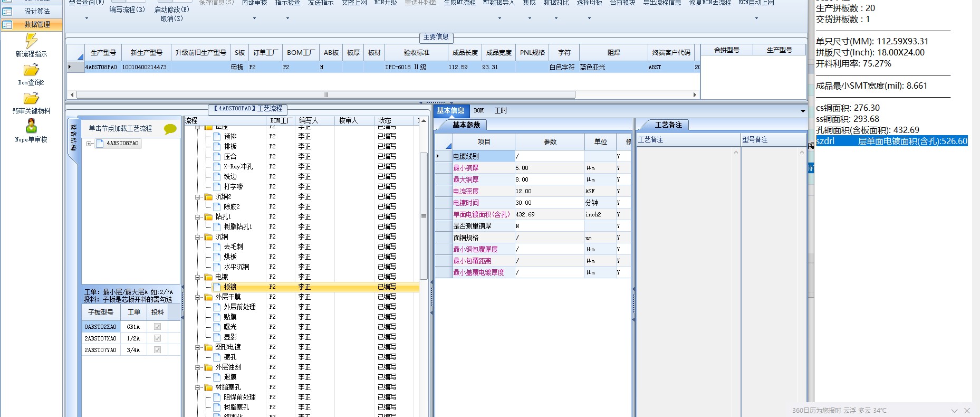Screen dimensions: 980x417
Task: Toggle 投料 checkbox for 2ABST07YA0
Action: click(157, 350)
